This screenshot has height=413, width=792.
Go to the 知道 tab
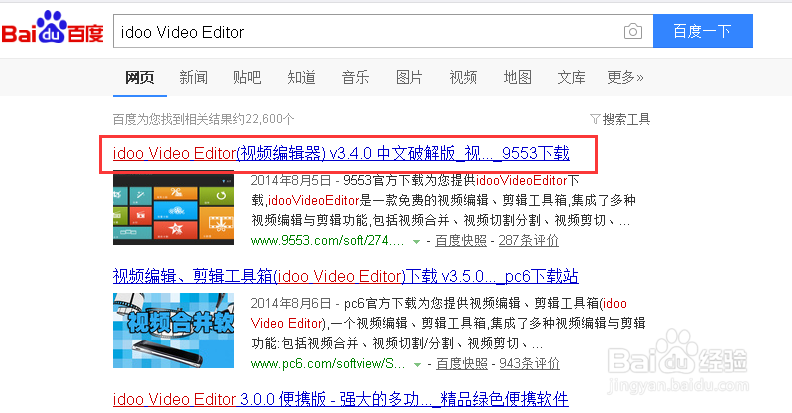301,77
